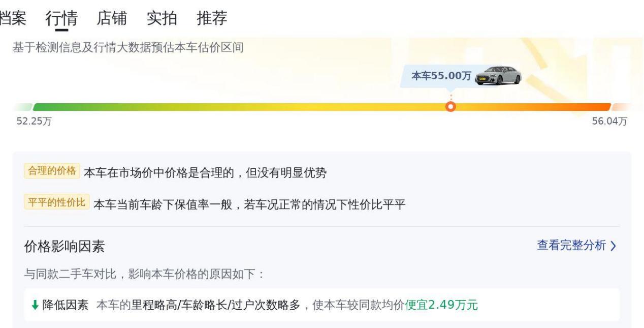Image resolution: width=644 pixels, height=328 pixels.
Task: Go to the 实拍 tab
Action: (162, 18)
